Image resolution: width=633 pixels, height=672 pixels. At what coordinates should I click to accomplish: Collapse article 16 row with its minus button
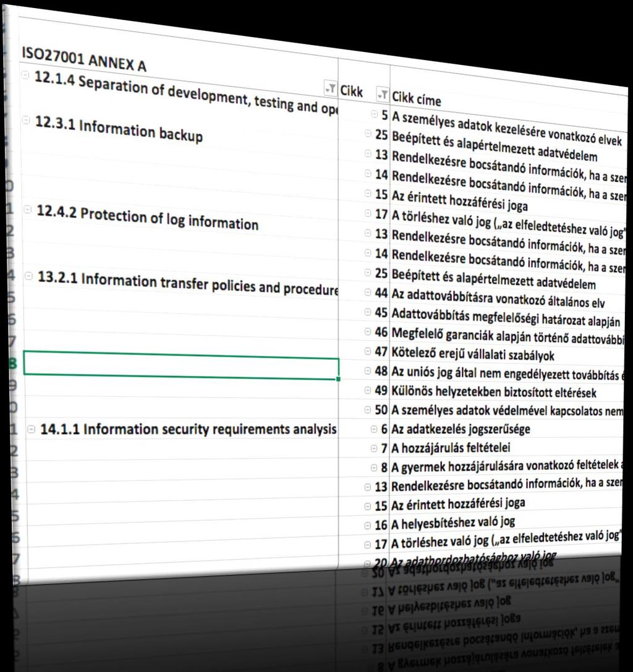click(368, 525)
